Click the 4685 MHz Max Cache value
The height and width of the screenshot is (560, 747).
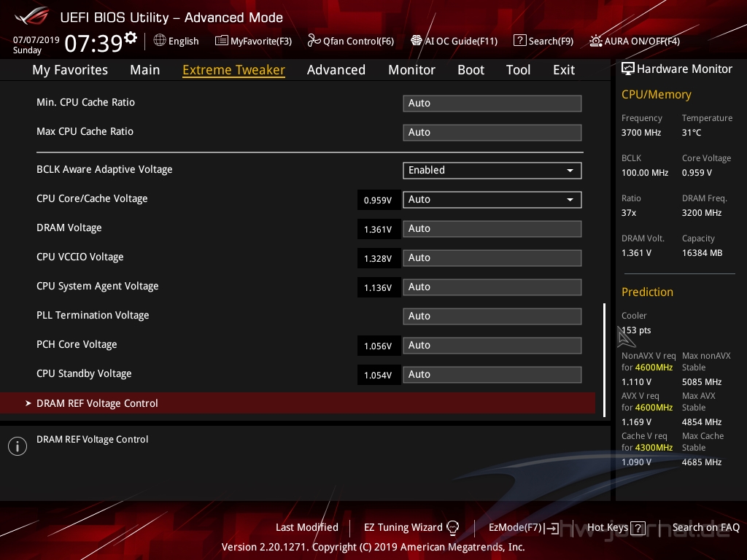point(702,462)
